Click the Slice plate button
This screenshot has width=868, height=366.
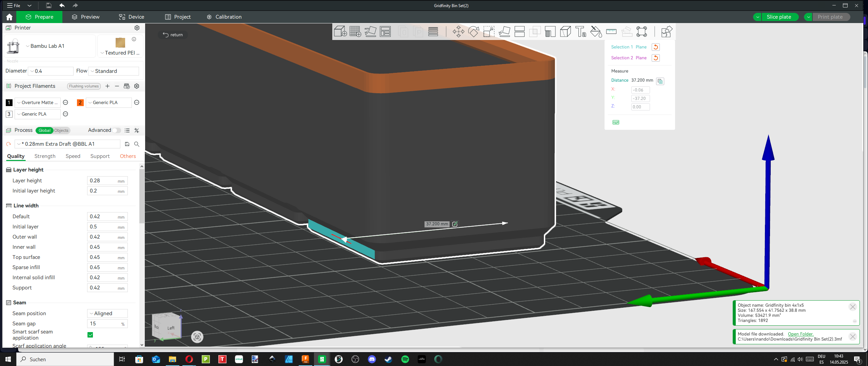point(779,17)
